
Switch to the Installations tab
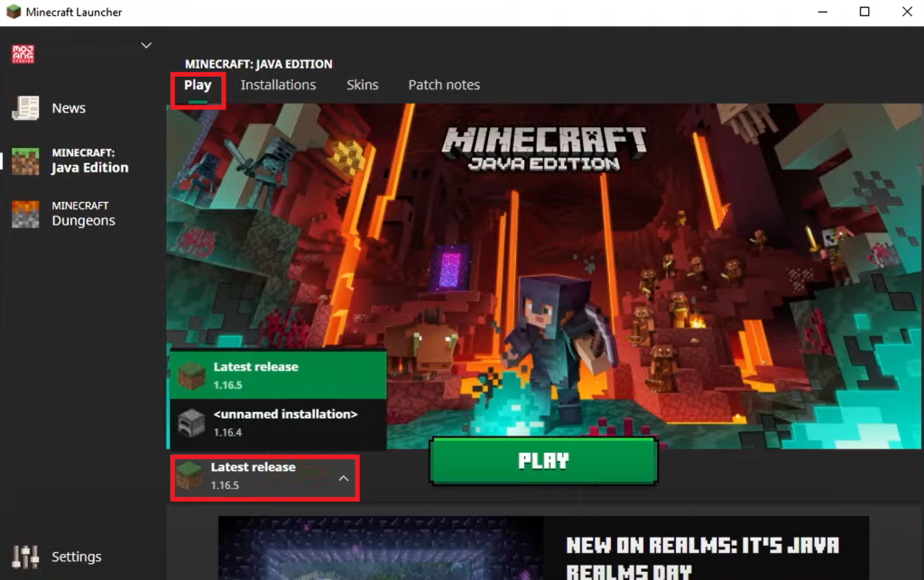(278, 85)
